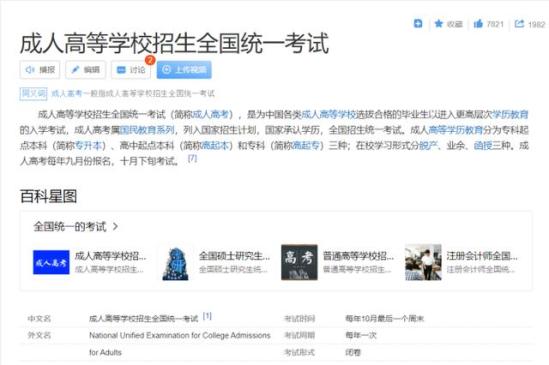Open the 国民教育系列 link
549x365 pixels.
147,130
